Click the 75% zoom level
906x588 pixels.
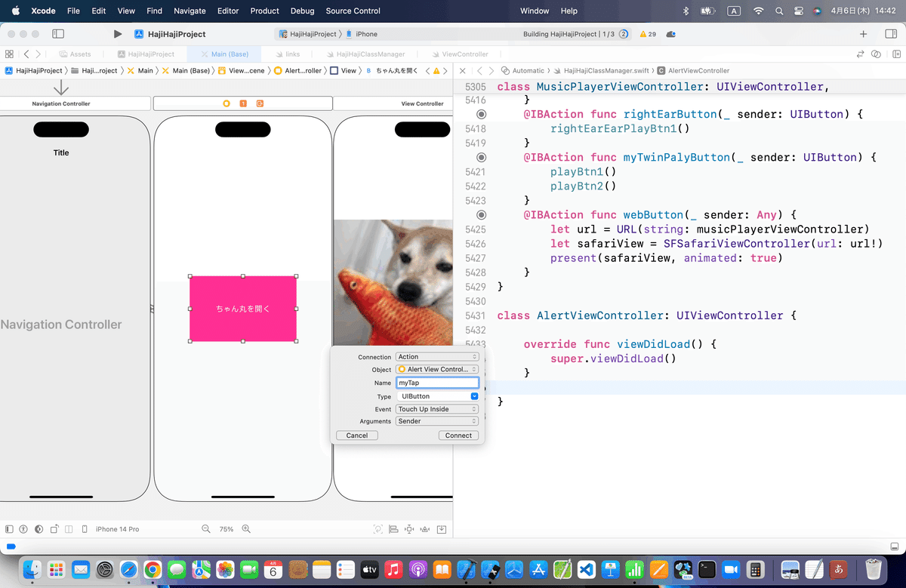click(226, 529)
